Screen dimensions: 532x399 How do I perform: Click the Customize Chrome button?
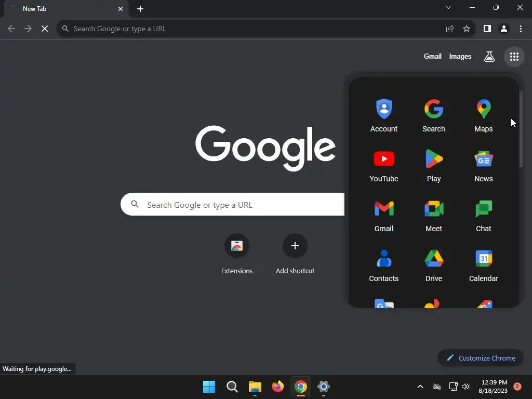tap(481, 358)
